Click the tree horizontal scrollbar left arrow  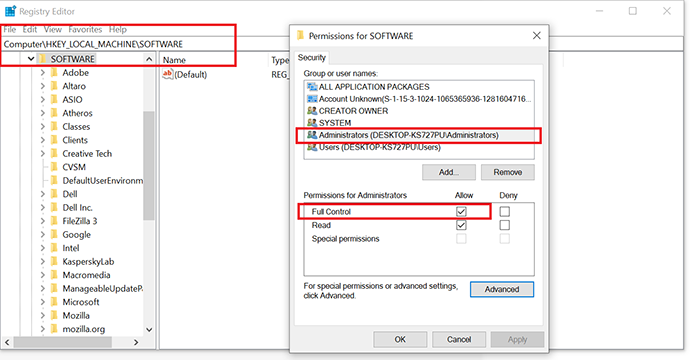(x=7, y=343)
